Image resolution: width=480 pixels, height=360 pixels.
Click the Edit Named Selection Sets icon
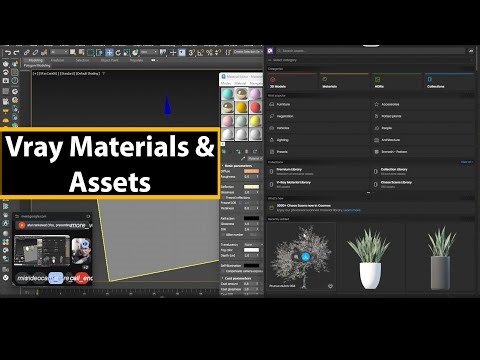point(228,52)
